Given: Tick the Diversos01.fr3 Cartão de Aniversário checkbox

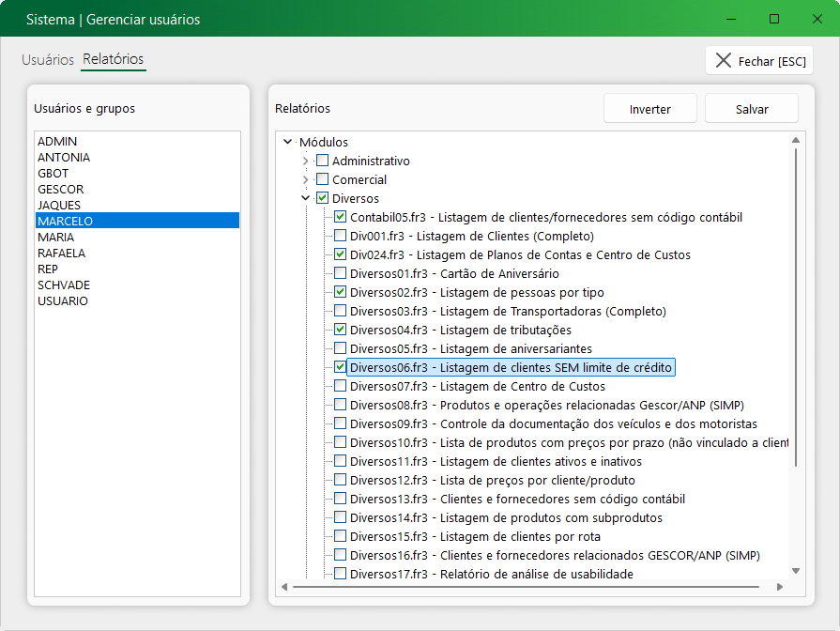Looking at the screenshot, I should click(340, 273).
